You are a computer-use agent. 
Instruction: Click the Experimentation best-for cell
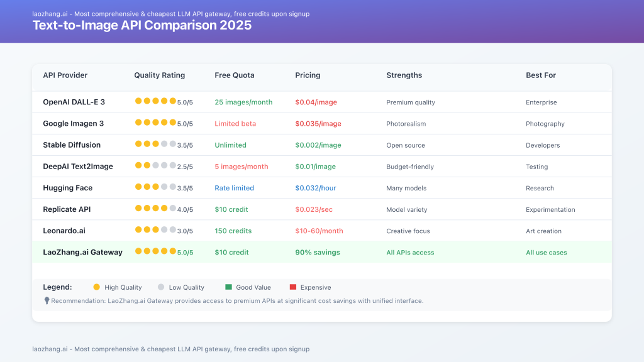pos(550,209)
